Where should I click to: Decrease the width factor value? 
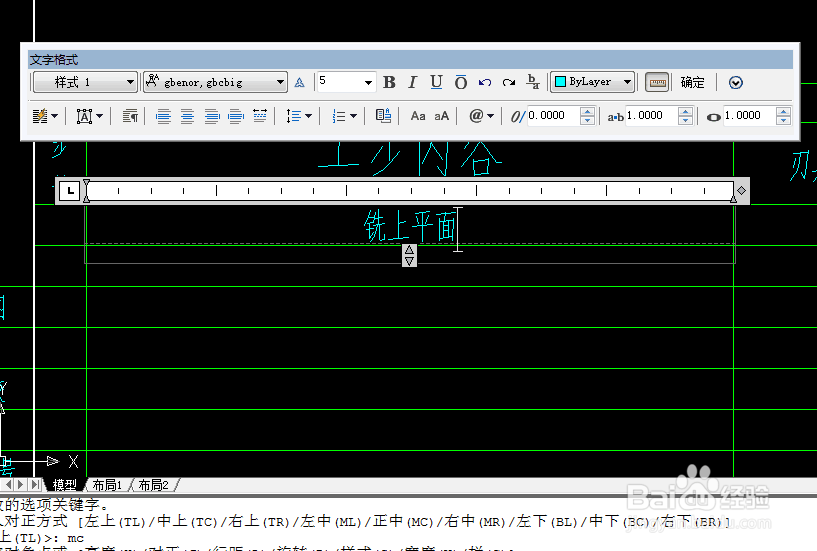[x=783, y=120]
